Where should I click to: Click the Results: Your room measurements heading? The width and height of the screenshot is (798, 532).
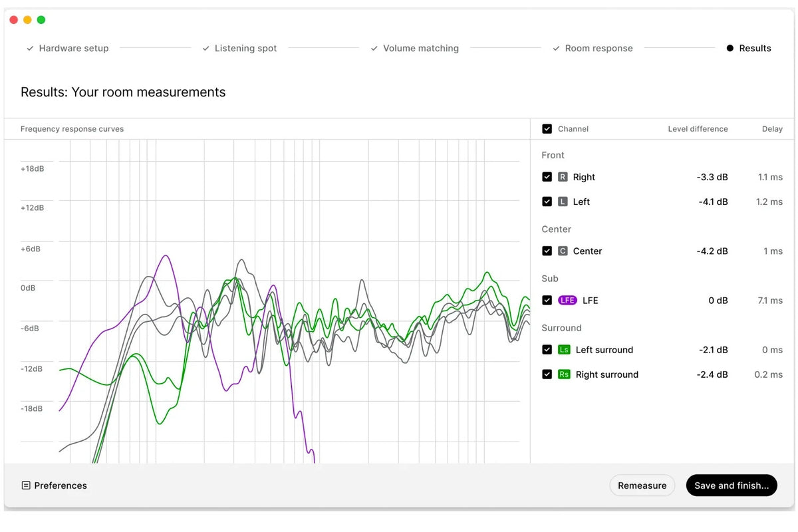pos(123,92)
